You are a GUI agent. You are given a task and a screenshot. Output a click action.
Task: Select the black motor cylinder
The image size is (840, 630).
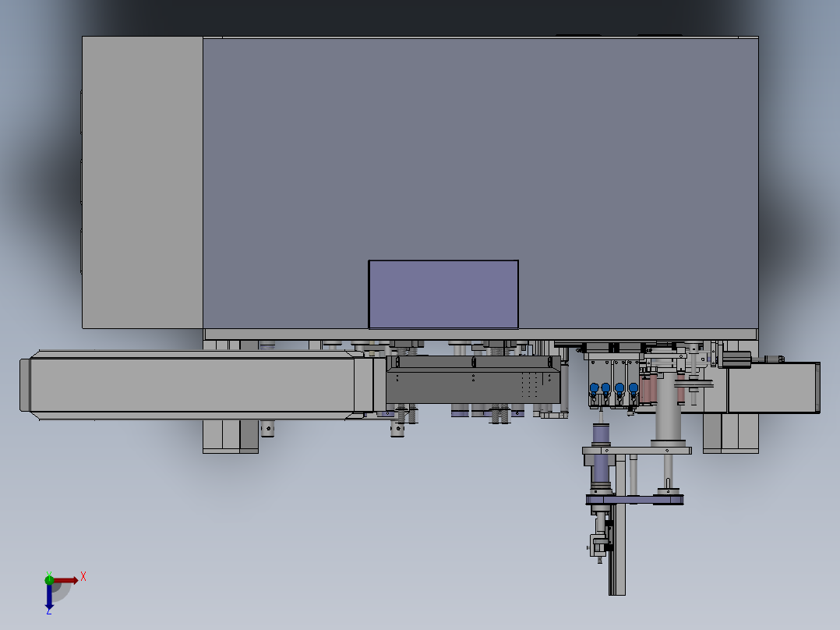[x=737, y=359]
